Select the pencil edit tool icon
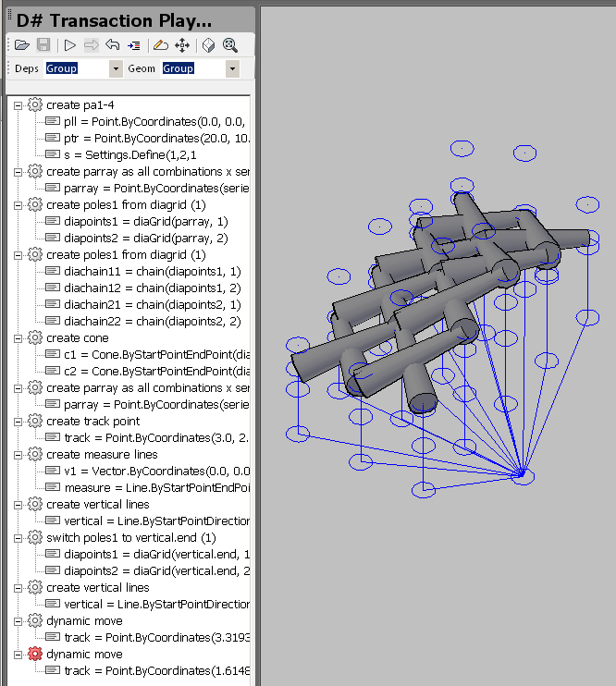616x686 pixels. (160, 44)
